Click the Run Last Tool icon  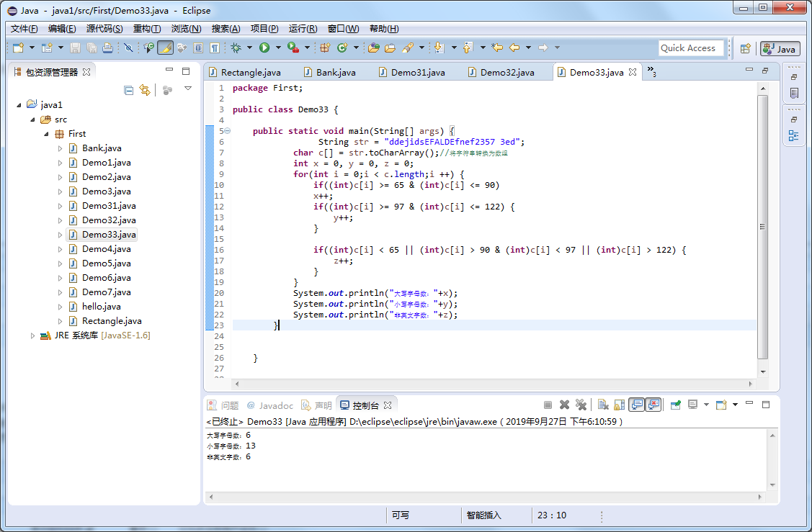click(293, 48)
